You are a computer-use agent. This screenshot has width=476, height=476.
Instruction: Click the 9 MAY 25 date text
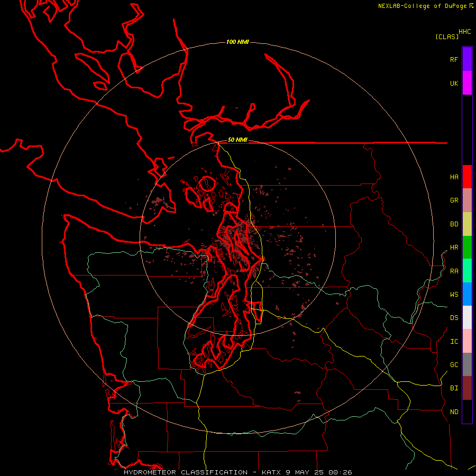tap(305, 472)
